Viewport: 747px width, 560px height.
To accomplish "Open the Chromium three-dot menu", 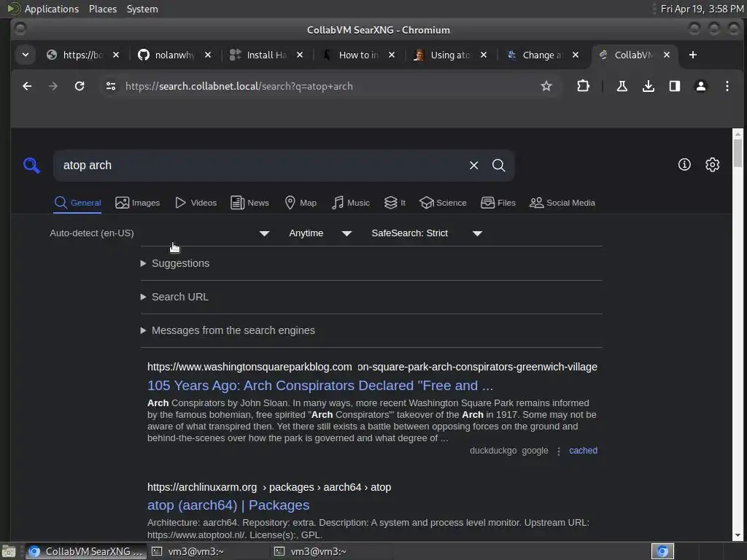I will (727, 86).
